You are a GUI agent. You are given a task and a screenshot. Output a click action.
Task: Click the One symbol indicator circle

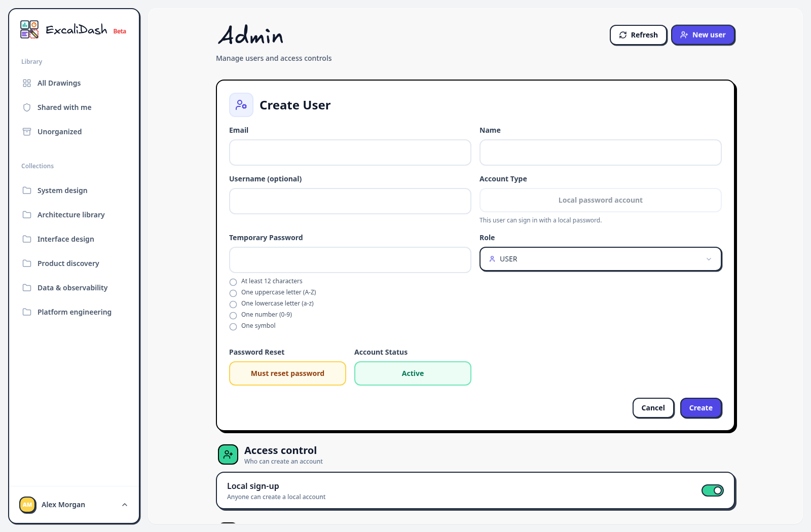233,327
